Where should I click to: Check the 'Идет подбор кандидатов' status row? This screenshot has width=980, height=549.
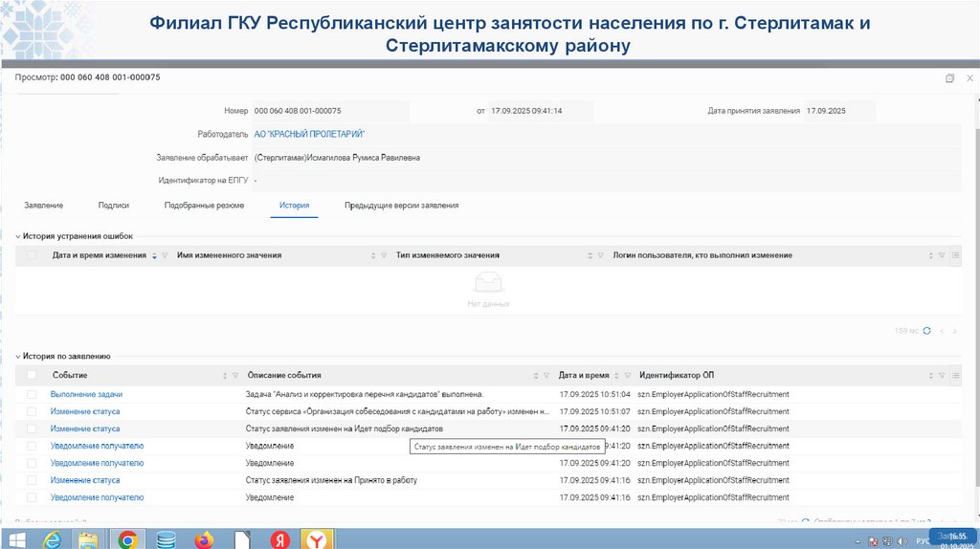[x=32, y=429]
